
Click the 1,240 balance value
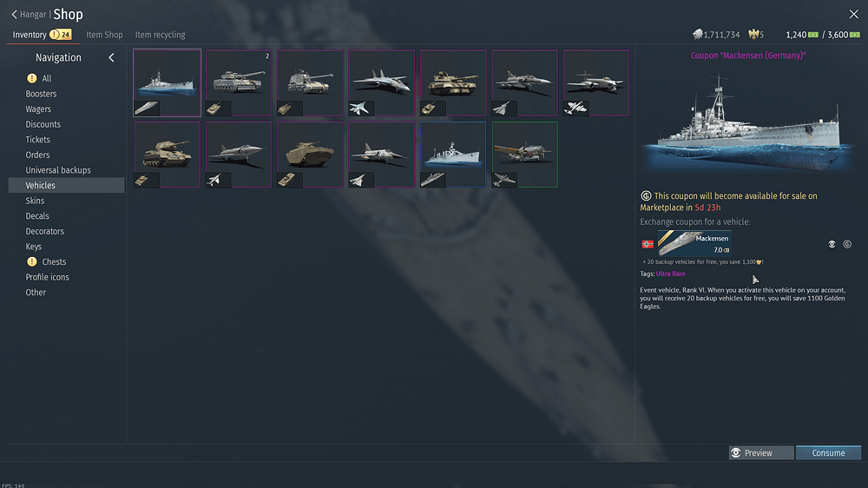pyautogui.click(x=795, y=35)
